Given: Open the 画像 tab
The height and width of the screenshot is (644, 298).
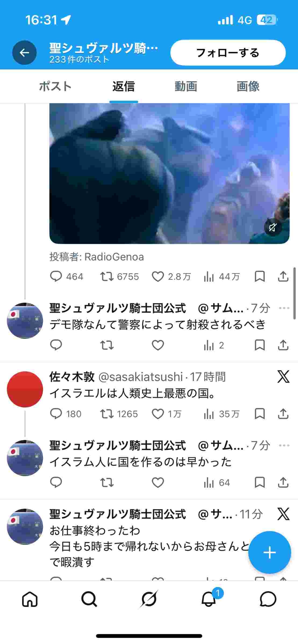Looking at the screenshot, I should (x=248, y=86).
